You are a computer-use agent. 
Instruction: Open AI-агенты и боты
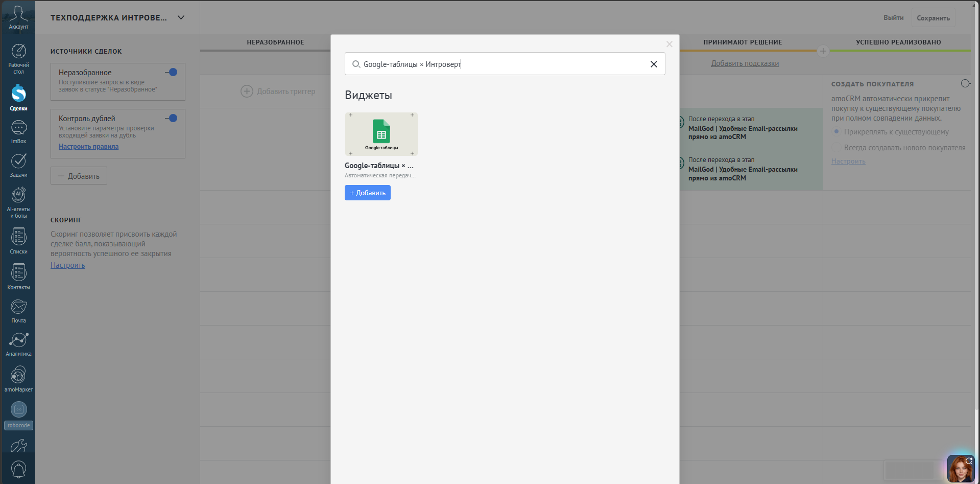click(x=18, y=202)
